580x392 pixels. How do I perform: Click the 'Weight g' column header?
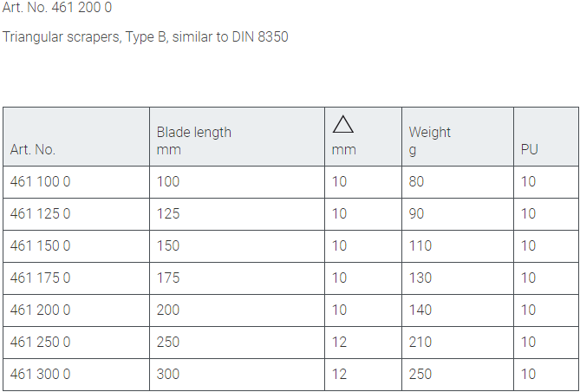[x=430, y=140]
